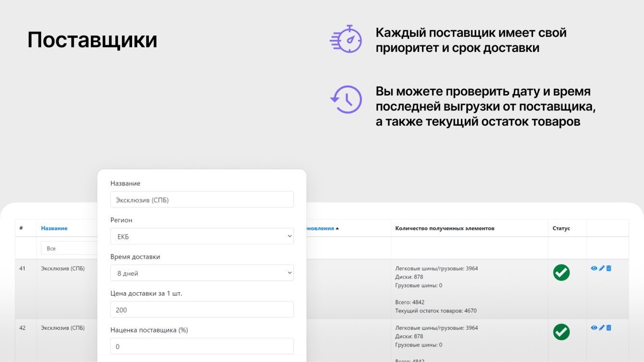Click 'Диски: 878' in row 41
This screenshot has height=362, width=644.
click(x=409, y=277)
